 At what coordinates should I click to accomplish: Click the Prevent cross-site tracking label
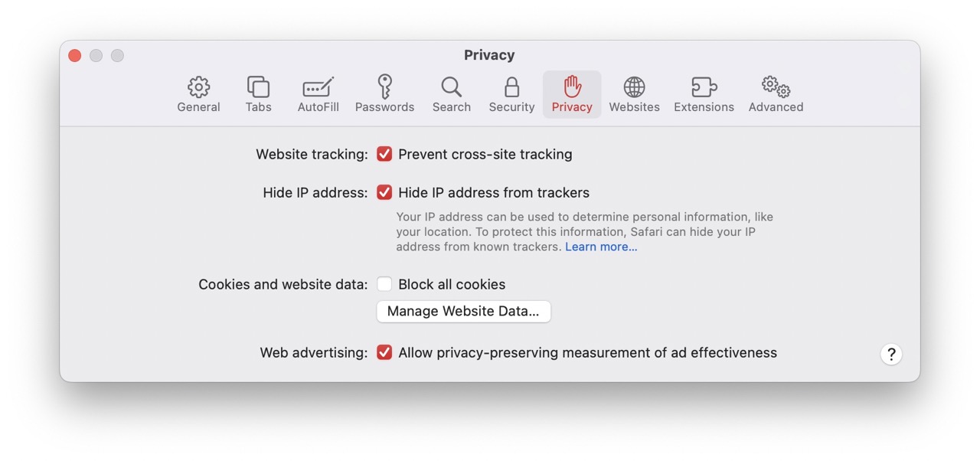pyautogui.click(x=485, y=155)
